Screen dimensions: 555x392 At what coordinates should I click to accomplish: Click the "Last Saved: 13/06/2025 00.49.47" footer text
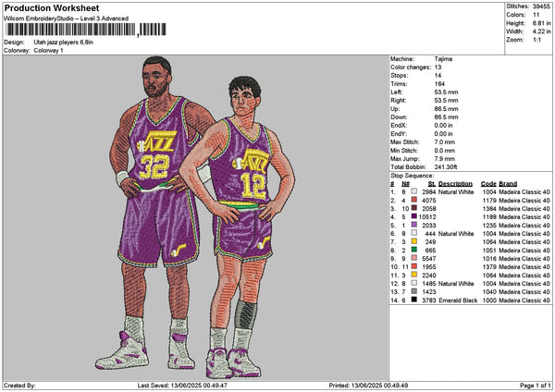point(182,386)
